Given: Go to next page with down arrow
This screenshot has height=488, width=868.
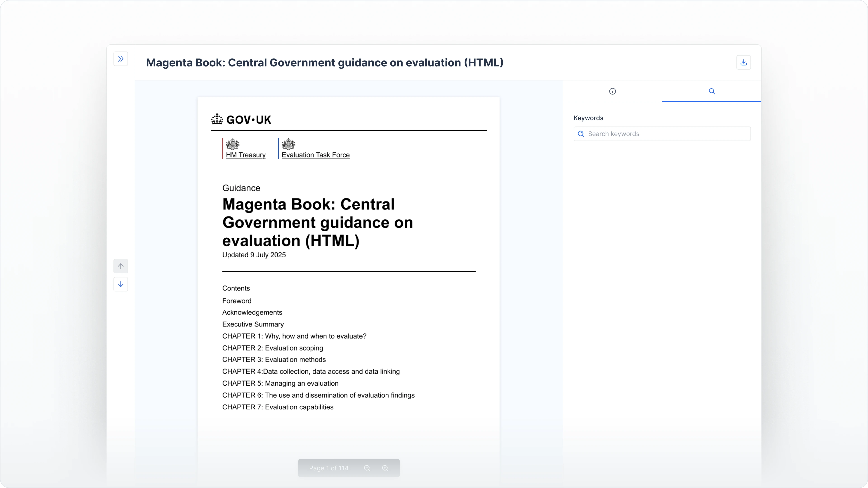Looking at the screenshot, I should click(x=121, y=284).
